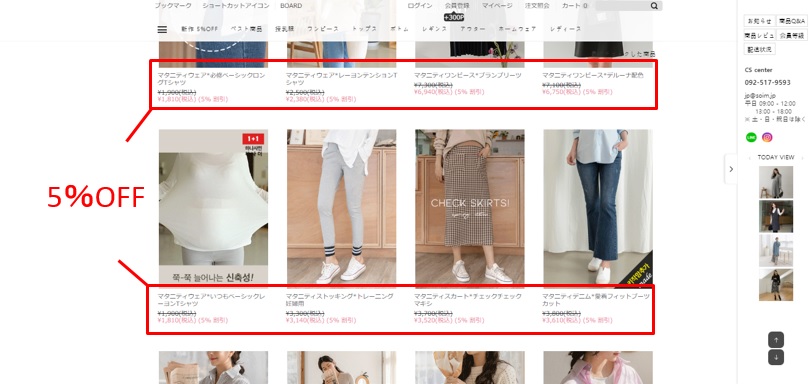This screenshot has height=384, width=811.
Task: Focus the search input field
Action: click(622, 6)
